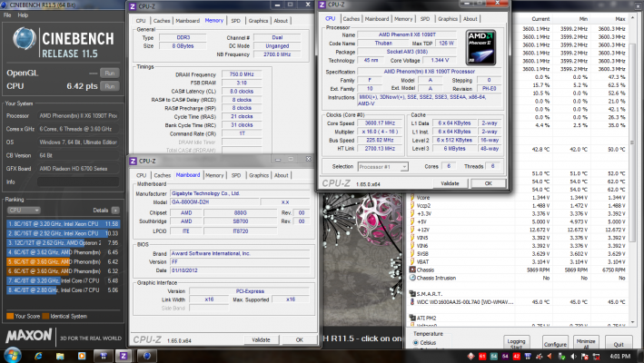Viewport: 644px width, 363px height.
Task: Click the Cinebench globe logo
Action: click(x=25, y=38)
